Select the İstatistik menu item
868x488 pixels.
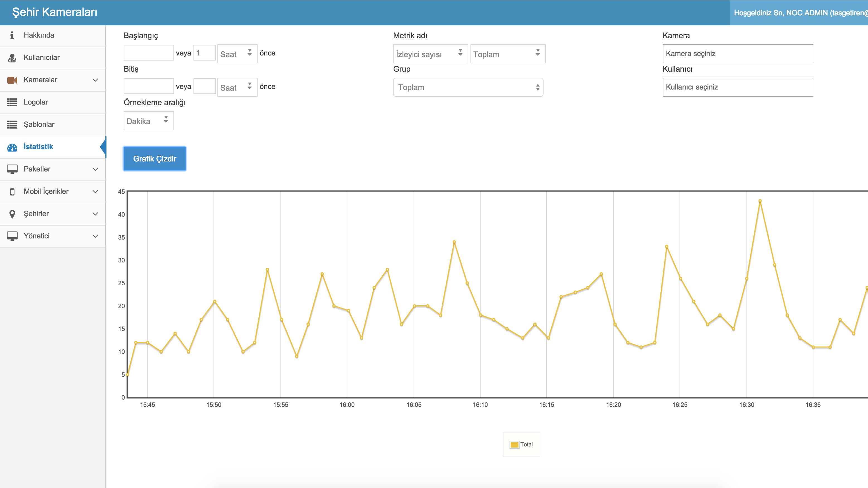click(x=53, y=147)
